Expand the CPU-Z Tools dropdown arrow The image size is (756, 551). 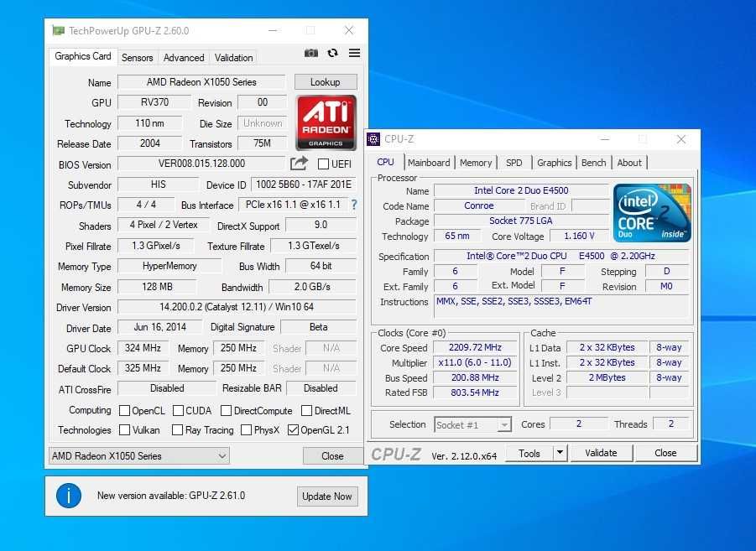click(560, 453)
